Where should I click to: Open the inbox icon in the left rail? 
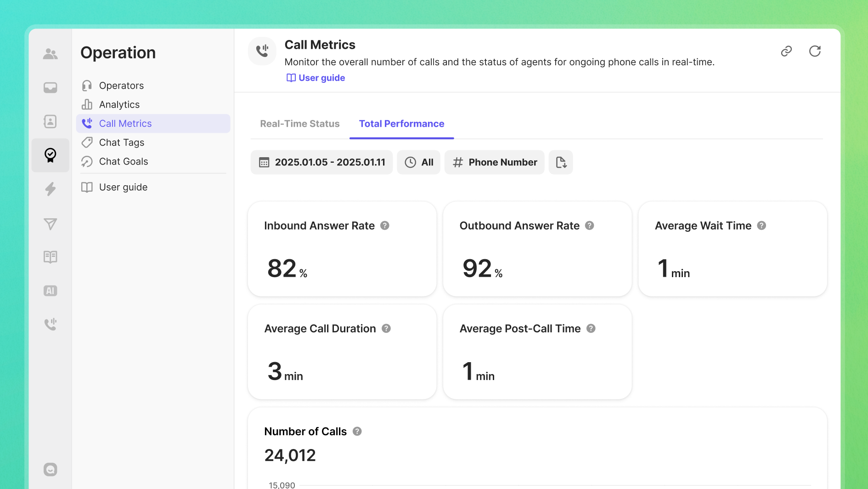[50, 87]
